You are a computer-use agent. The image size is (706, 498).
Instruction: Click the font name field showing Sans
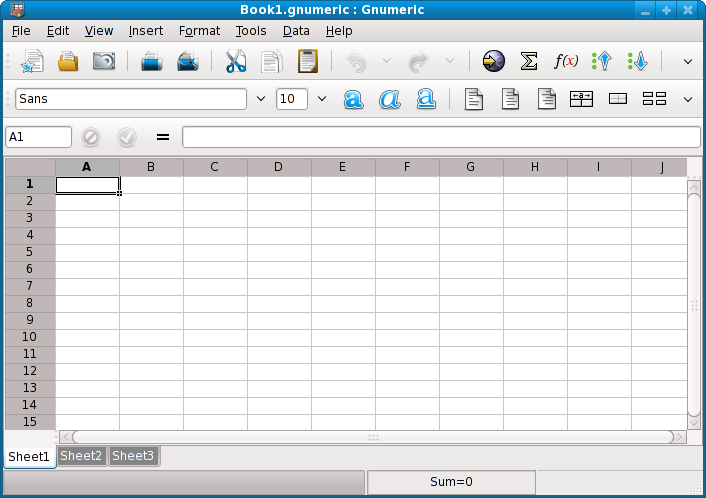(x=131, y=99)
